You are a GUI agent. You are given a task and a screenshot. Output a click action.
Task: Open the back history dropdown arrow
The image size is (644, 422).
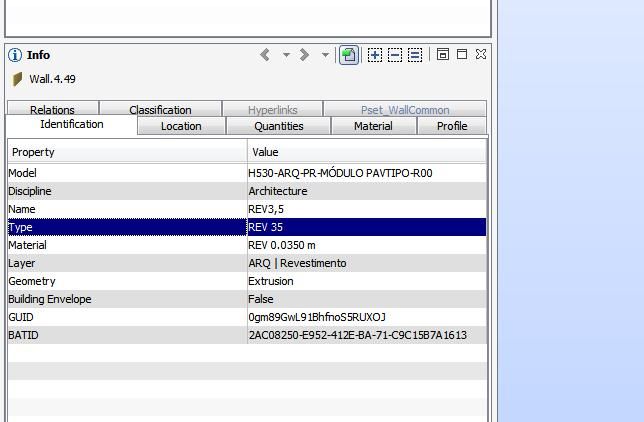tap(286, 55)
